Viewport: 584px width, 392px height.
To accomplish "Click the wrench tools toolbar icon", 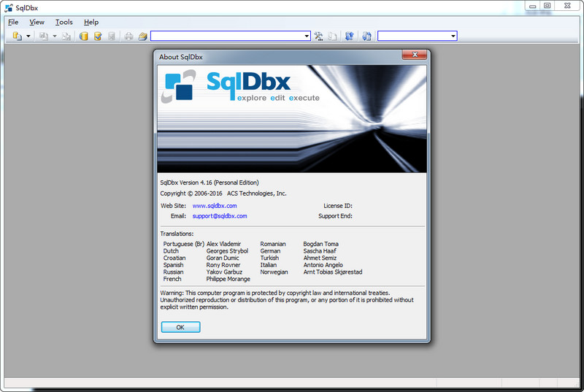I will (x=318, y=36).
